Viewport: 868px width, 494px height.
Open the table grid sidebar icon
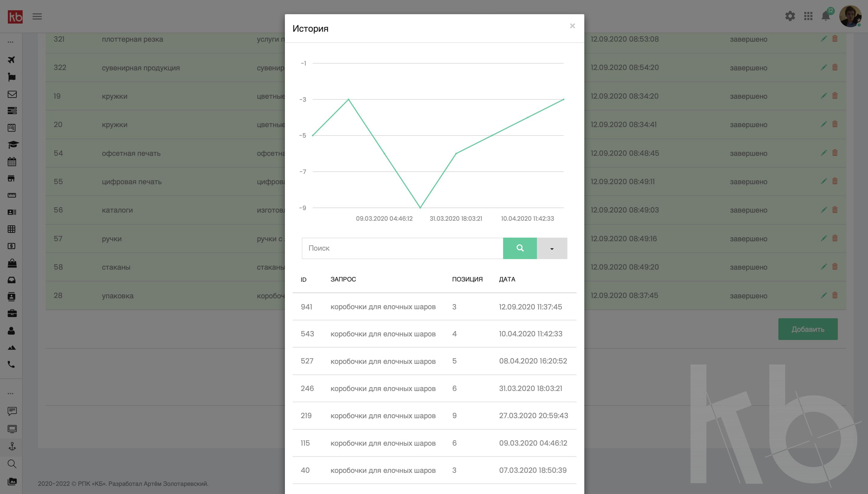point(11,229)
